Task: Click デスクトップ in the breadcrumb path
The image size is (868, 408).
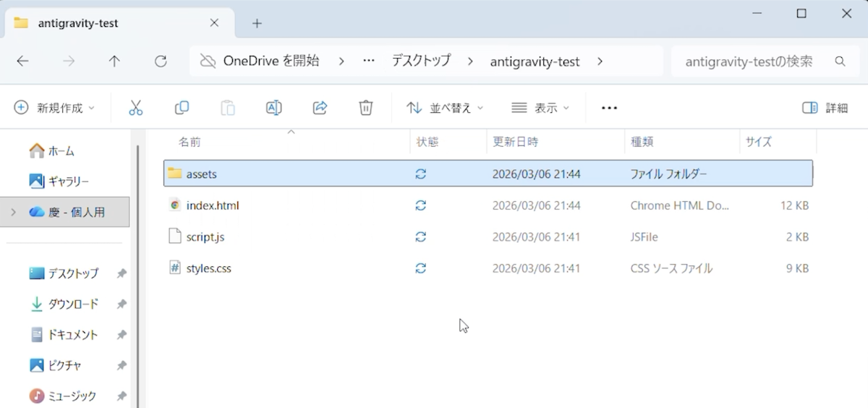Action: (x=421, y=61)
